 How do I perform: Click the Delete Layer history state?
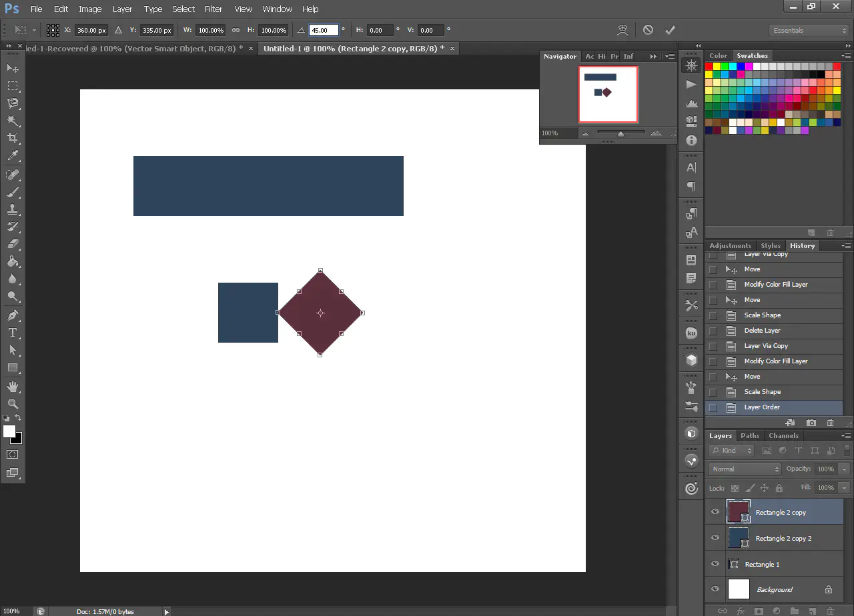tap(762, 331)
